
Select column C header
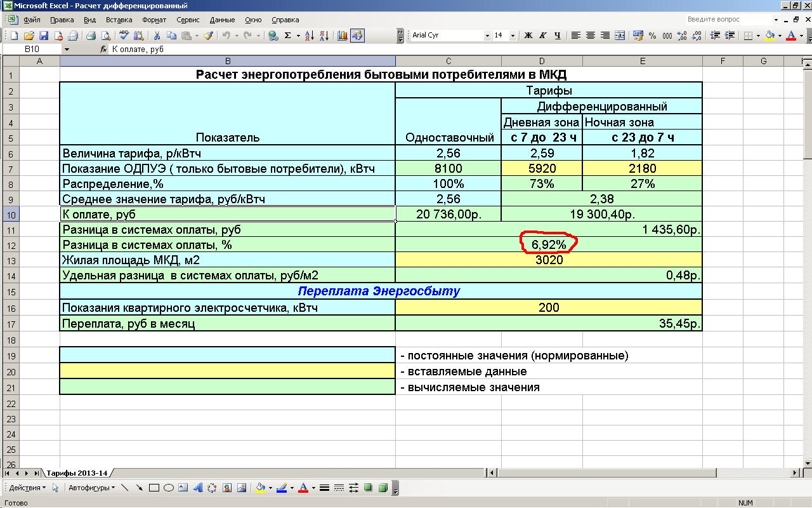pyautogui.click(x=449, y=61)
